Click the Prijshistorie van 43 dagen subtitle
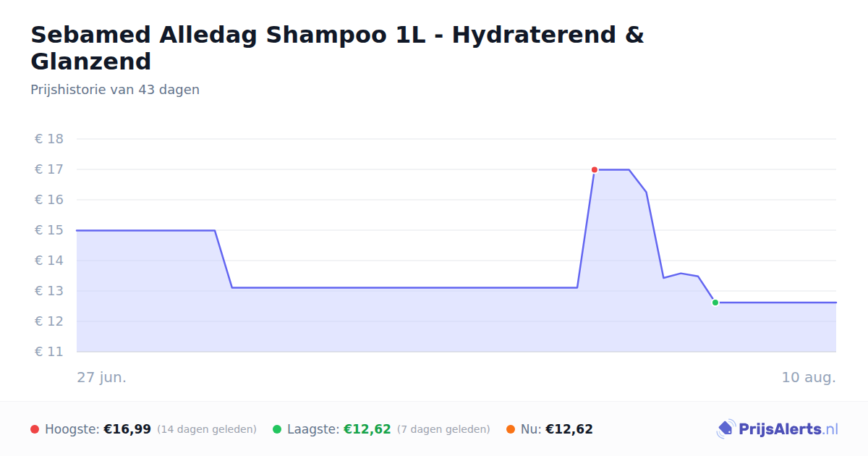The width and height of the screenshot is (868, 456). pyautogui.click(x=115, y=90)
